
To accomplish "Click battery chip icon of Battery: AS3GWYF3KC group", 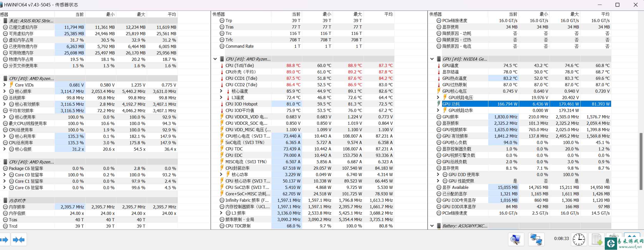I will [439, 226].
